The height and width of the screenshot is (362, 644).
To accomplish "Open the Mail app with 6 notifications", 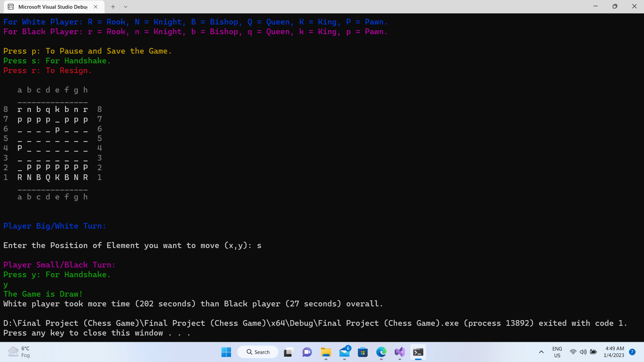I will click(x=344, y=352).
